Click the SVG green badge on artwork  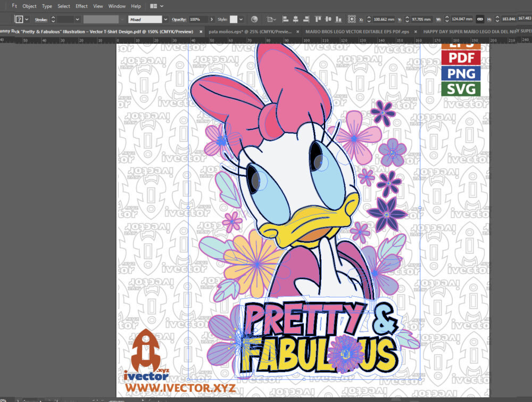461,88
